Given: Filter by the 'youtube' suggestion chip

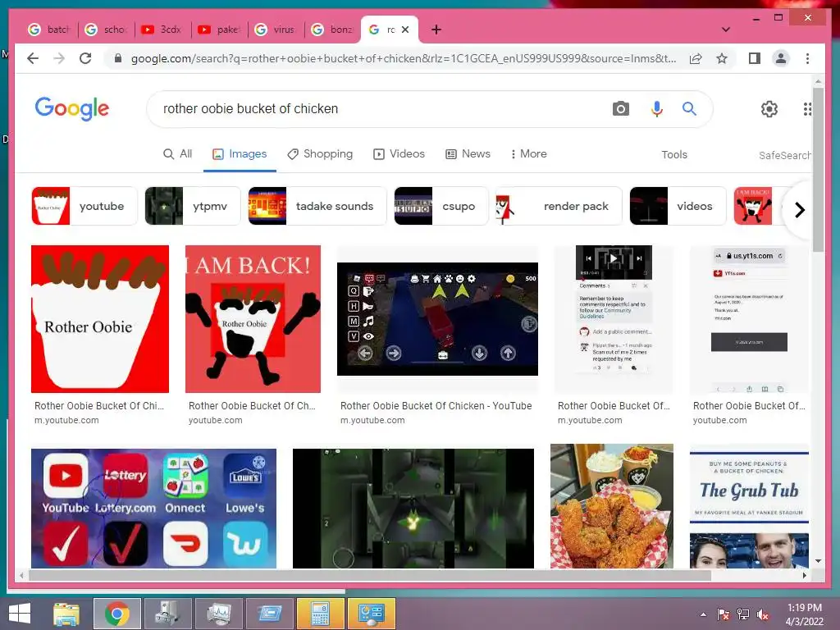Looking at the screenshot, I should click(x=84, y=206).
